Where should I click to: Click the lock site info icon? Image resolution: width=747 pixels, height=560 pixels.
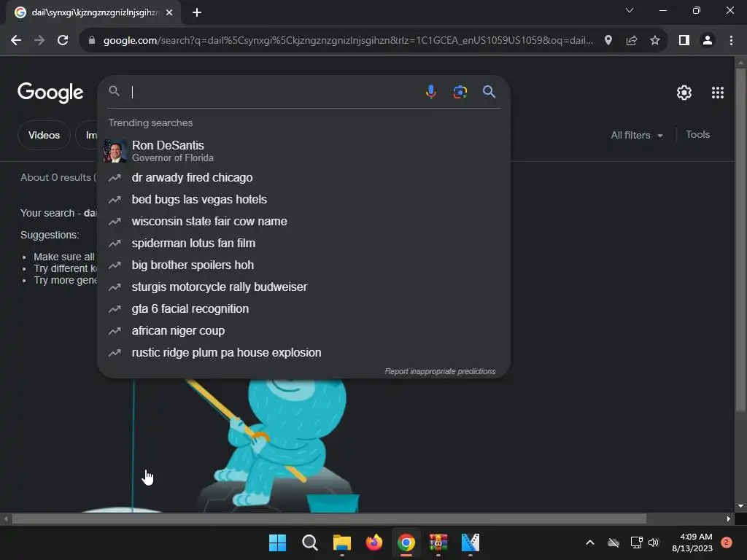(x=92, y=41)
